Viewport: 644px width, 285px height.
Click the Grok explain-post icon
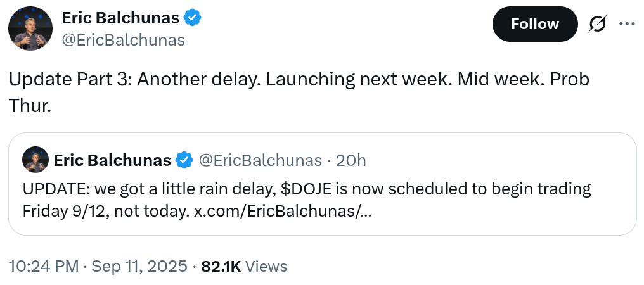click(596, 24)
